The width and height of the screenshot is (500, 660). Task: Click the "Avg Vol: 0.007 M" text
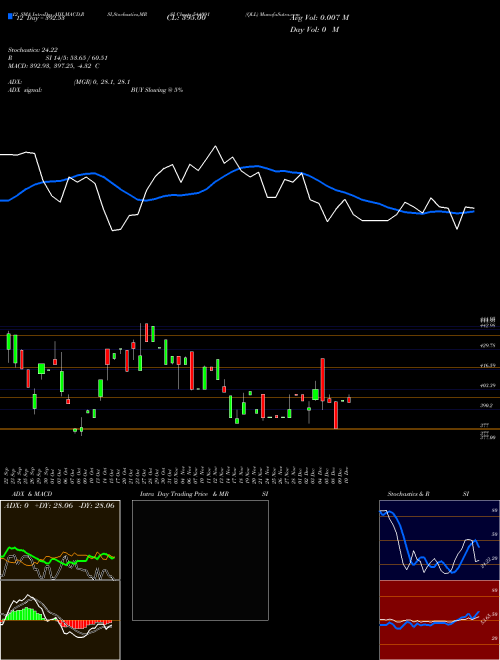[x=319, y=18]
